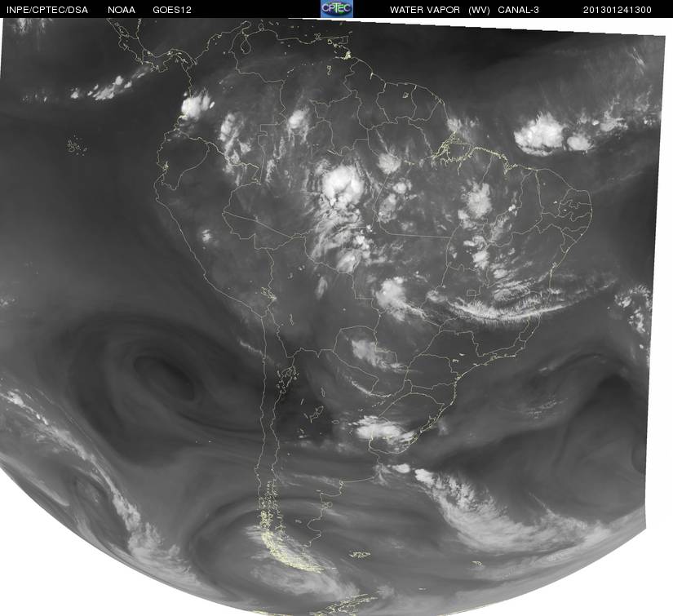
Task: Click the CPTEC logo in header
Action: click(x=337, y=9)
